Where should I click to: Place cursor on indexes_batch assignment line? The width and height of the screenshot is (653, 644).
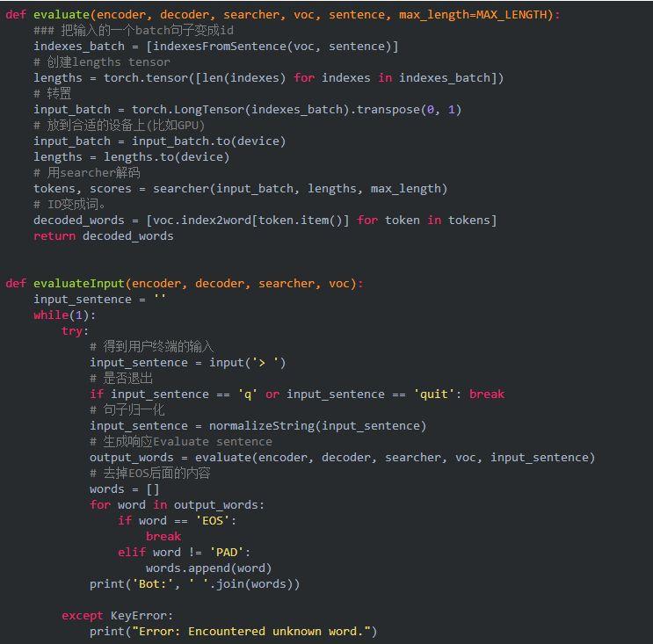coord(215,47)
